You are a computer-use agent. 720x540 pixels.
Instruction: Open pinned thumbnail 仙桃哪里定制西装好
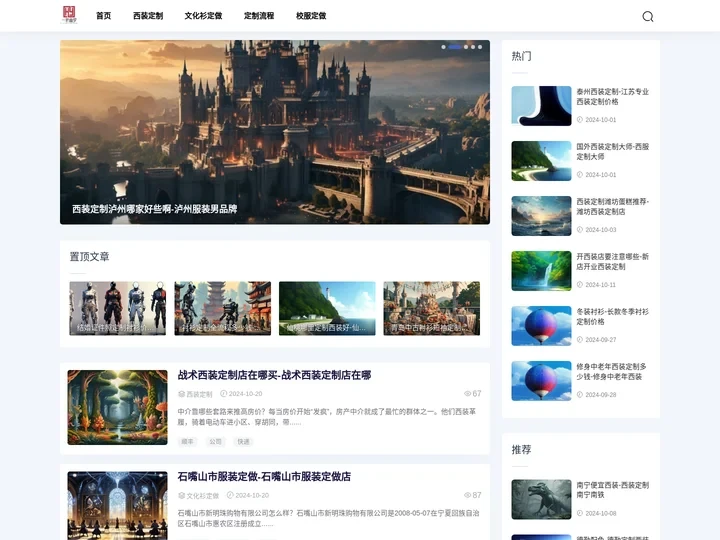coord(327,308)
